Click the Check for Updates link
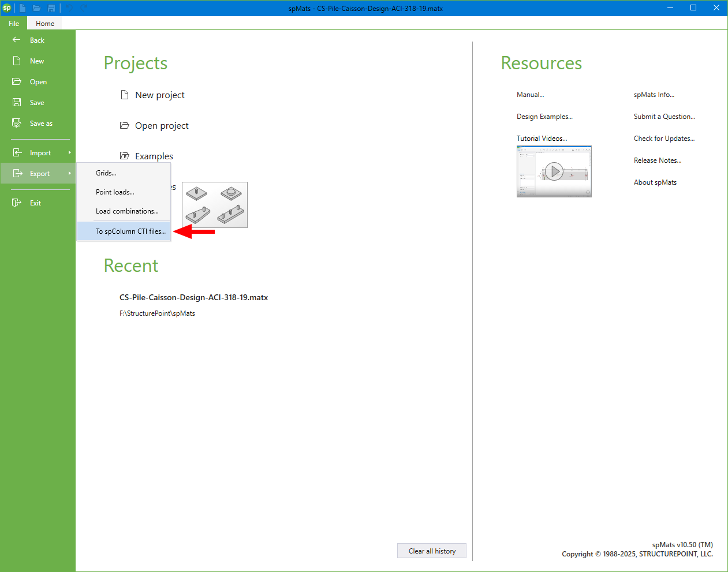Image resolution: width=728 pixels, height=572 pixels. (664, 138)
